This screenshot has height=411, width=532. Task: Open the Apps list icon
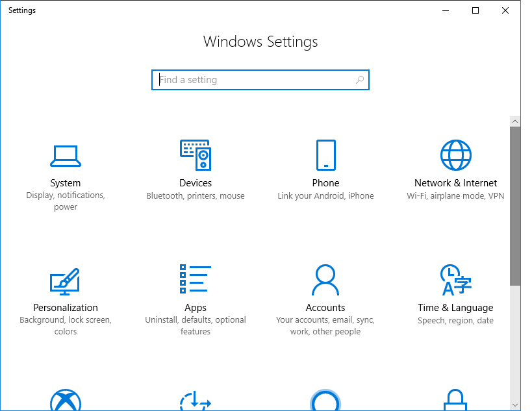196,279
